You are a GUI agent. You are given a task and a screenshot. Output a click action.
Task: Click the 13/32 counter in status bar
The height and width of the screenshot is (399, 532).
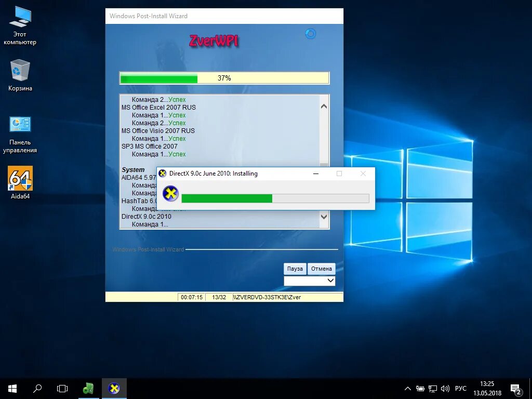[219, 297]
